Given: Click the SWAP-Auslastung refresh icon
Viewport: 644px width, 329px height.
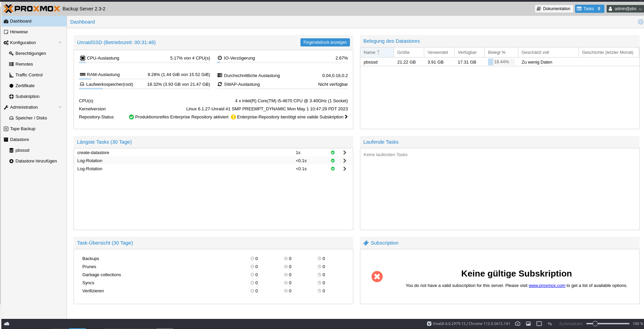Looking at the screenshot, I should [220, 84].
